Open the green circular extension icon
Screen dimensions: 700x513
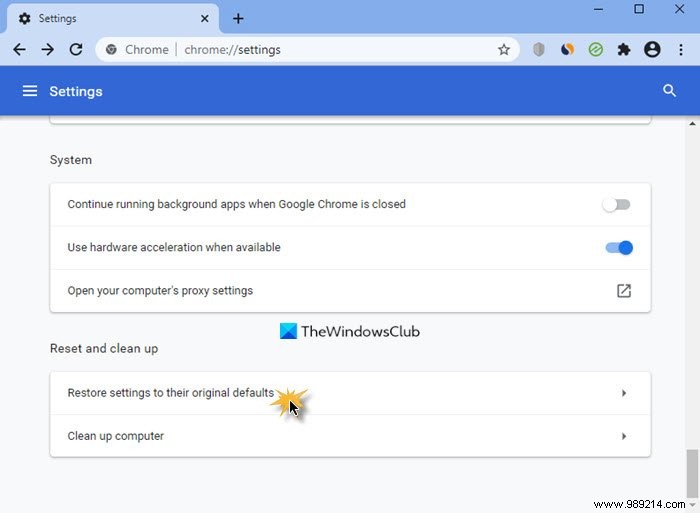[596, 50]
